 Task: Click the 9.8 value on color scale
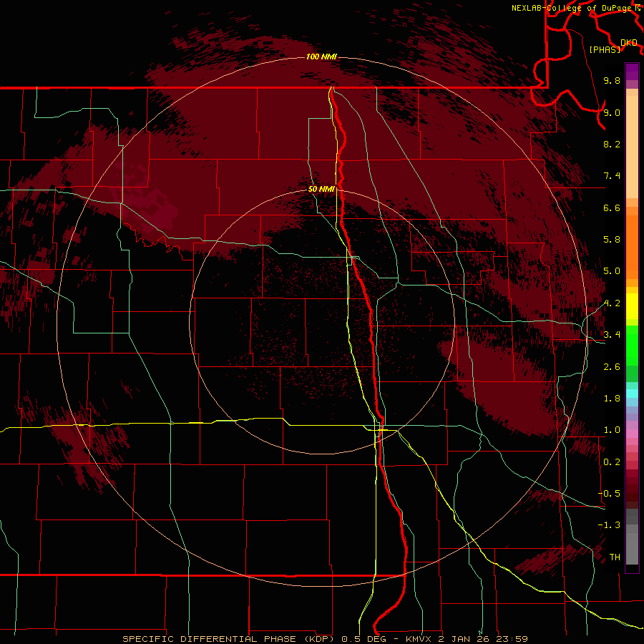pyautogui.click(x=612, y=80)
